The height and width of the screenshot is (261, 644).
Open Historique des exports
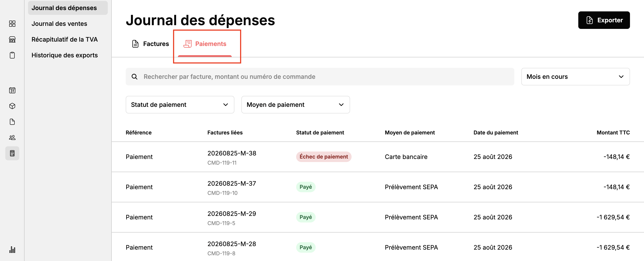click(x=64, y=55)
